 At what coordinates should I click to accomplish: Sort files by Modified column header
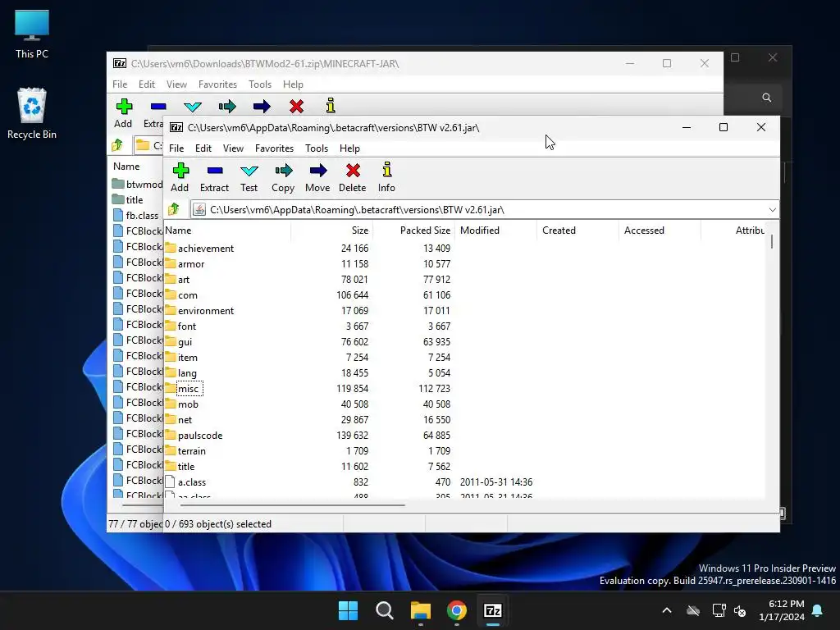pyautogui.click(x=480, y=231)
